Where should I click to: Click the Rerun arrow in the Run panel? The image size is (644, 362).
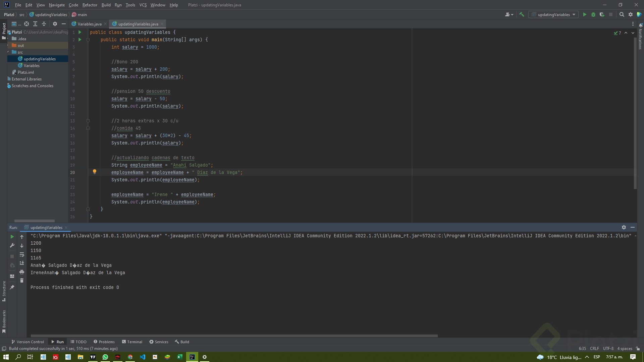tap(12, 237)
